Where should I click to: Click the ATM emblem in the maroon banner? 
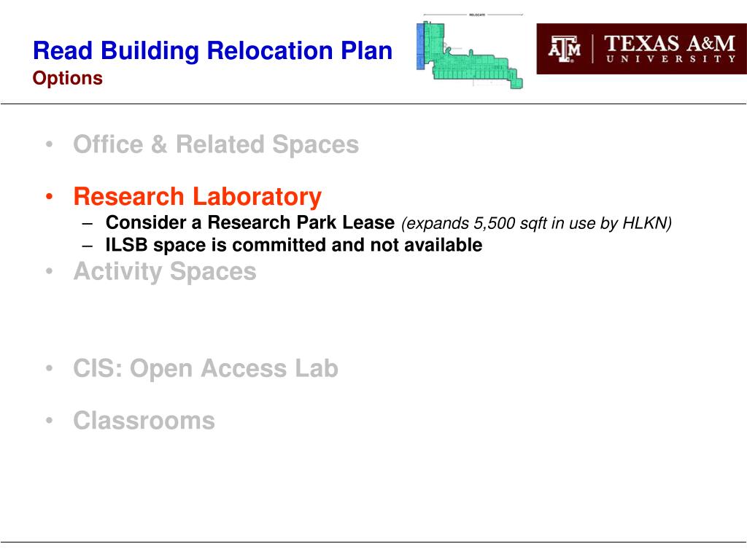coord(565,49)
